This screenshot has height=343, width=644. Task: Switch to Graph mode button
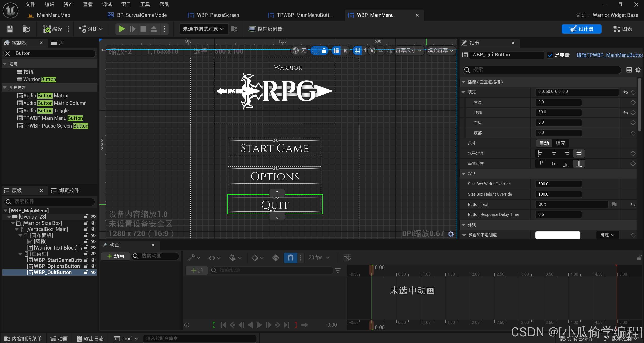pyautogui.click(x=623, y=29)
